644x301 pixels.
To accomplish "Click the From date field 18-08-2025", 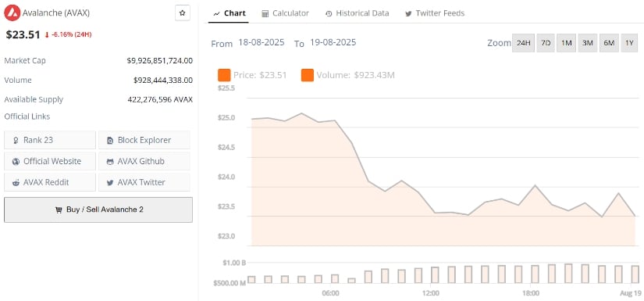I will 262,42.
